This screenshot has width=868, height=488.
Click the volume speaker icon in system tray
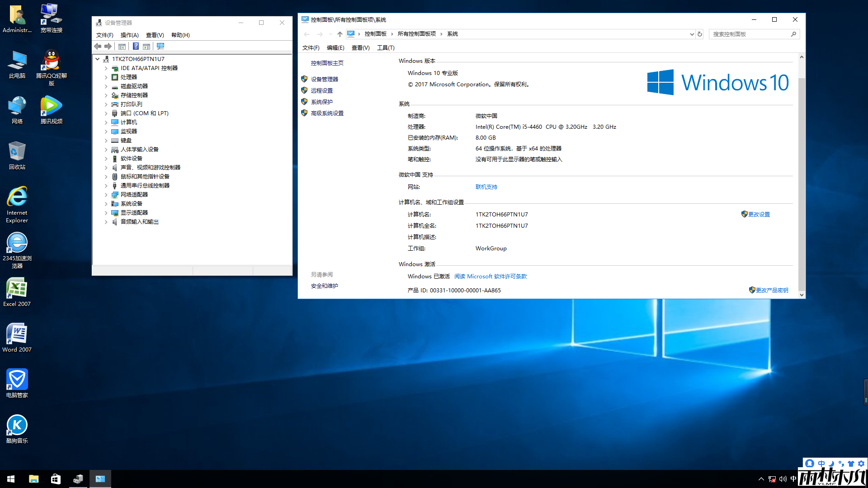pos(782,479)
